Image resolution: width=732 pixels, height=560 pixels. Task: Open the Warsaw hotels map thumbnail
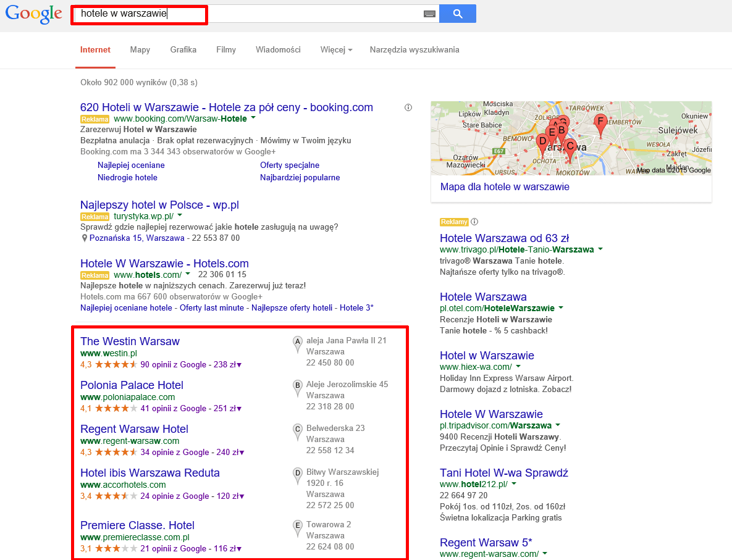pyautogui.click(x=571, y=138)
